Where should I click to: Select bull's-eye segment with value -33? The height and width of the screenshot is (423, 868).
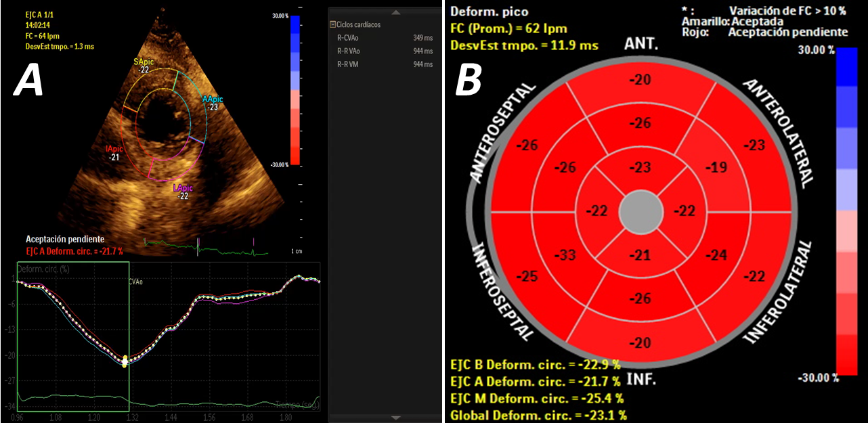click(x=564, y=256)
